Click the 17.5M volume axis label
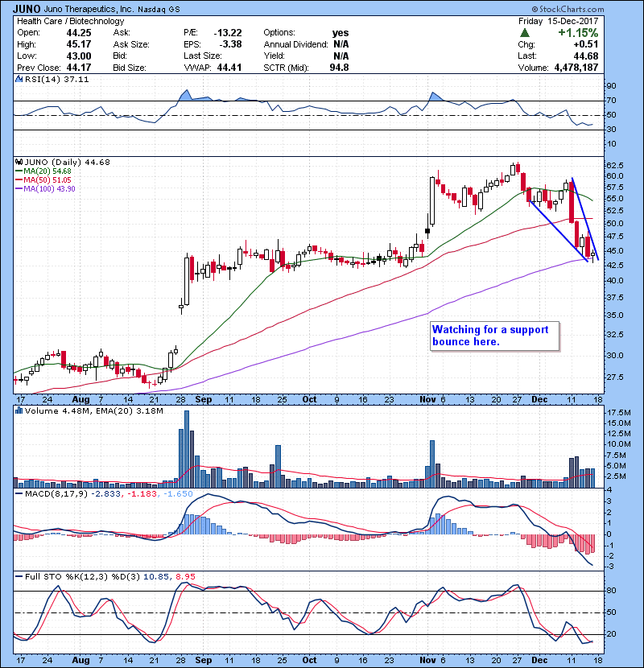Screen dimensions: 644x668 click(x=619, y=412)
